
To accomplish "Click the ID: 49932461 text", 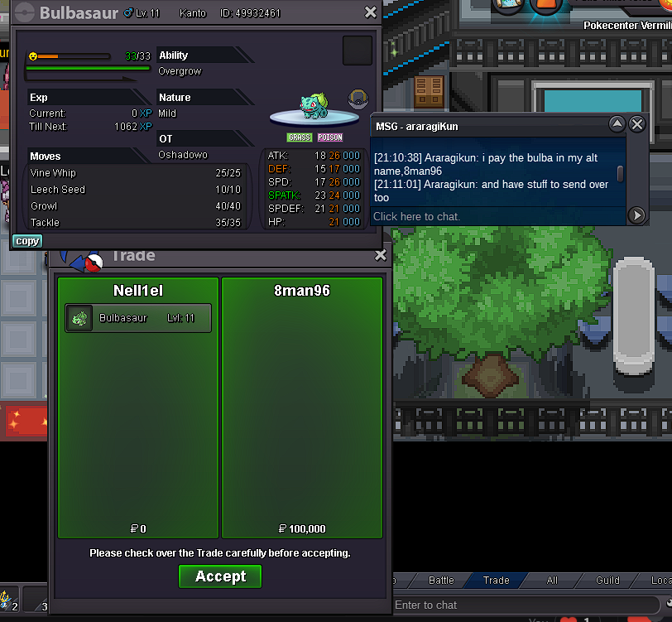I will [250, 13].
